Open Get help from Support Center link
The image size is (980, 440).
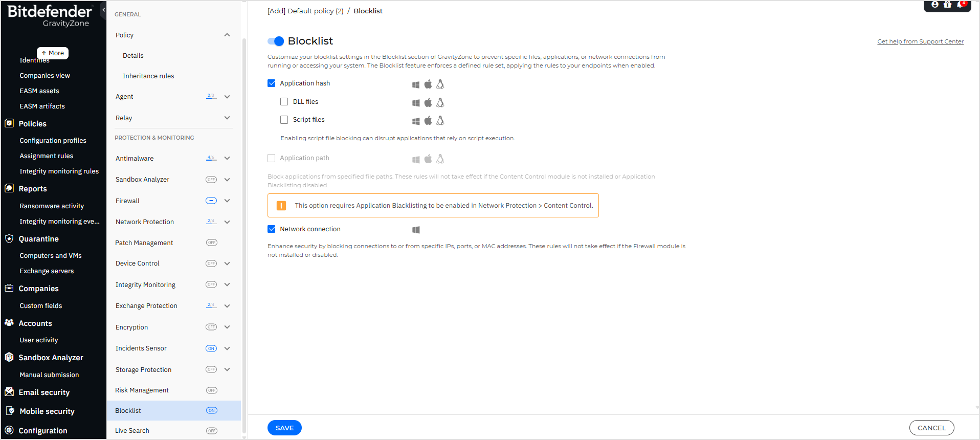point(920,41)
